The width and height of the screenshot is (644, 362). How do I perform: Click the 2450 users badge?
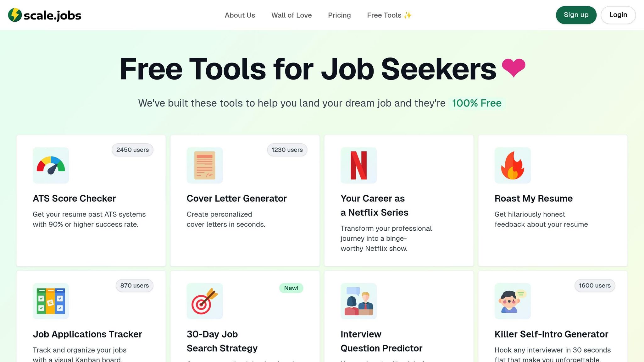coord(132,150)
